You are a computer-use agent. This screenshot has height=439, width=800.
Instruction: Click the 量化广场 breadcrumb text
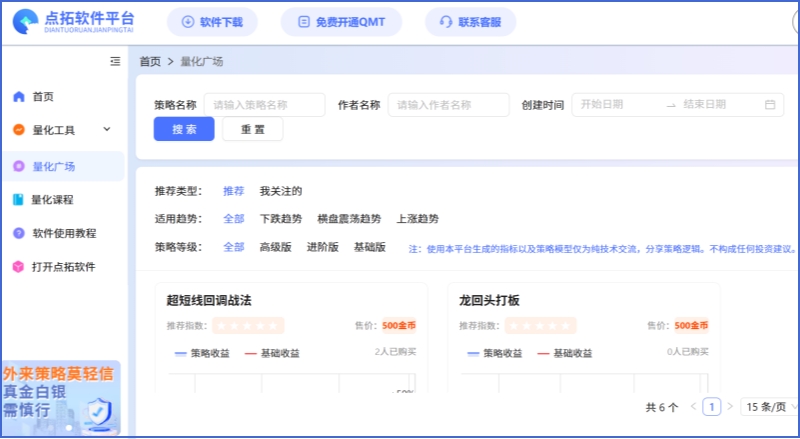(x=202, y=62)
